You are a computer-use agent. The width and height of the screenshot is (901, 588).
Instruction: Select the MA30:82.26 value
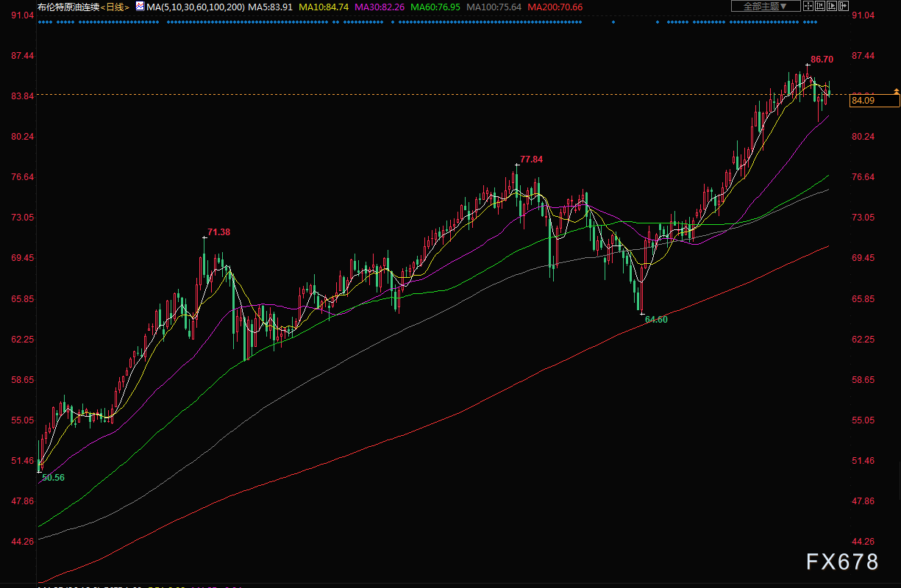[x=379, y=7]
